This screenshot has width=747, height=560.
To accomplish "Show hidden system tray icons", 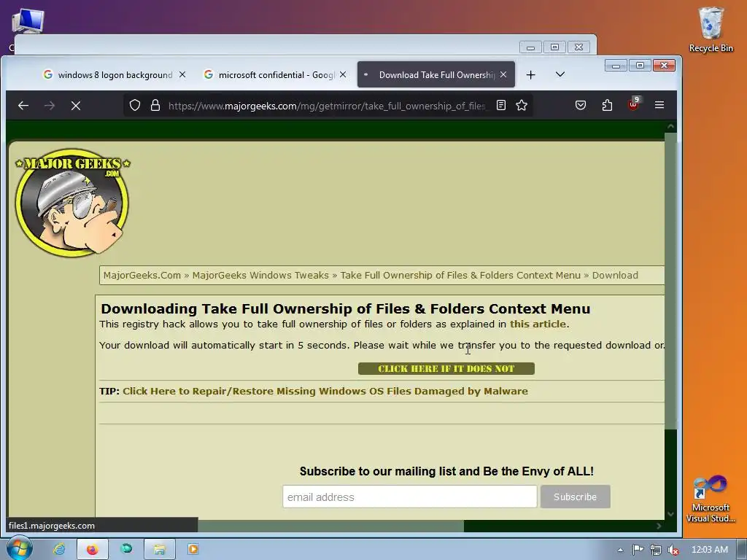I will [x=620, y=550].
